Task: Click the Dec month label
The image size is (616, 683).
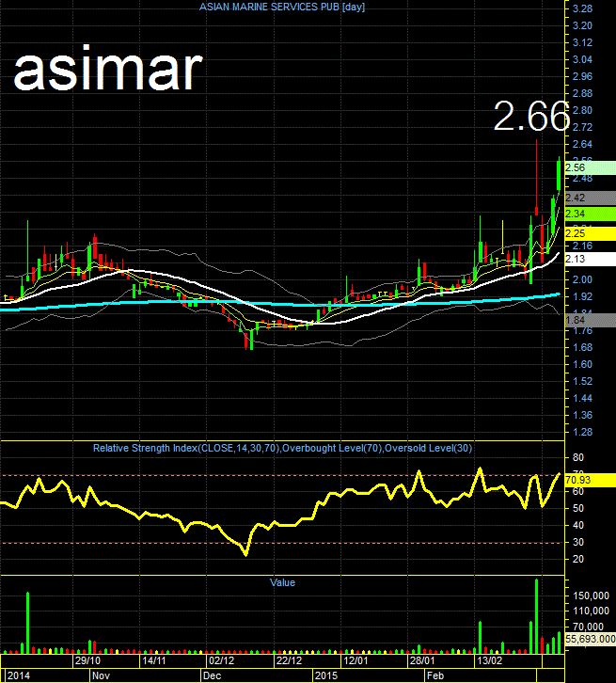Action: pos(212,675)
